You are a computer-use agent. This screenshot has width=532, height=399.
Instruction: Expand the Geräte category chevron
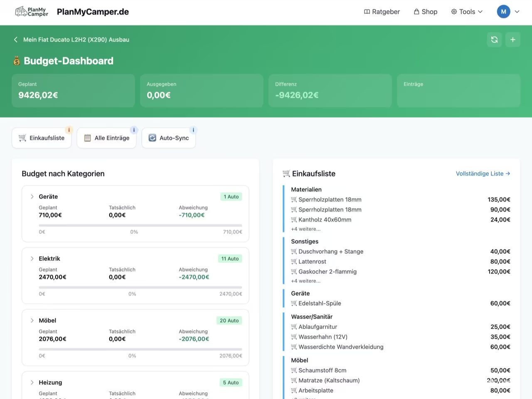click(x=32, y=196)
